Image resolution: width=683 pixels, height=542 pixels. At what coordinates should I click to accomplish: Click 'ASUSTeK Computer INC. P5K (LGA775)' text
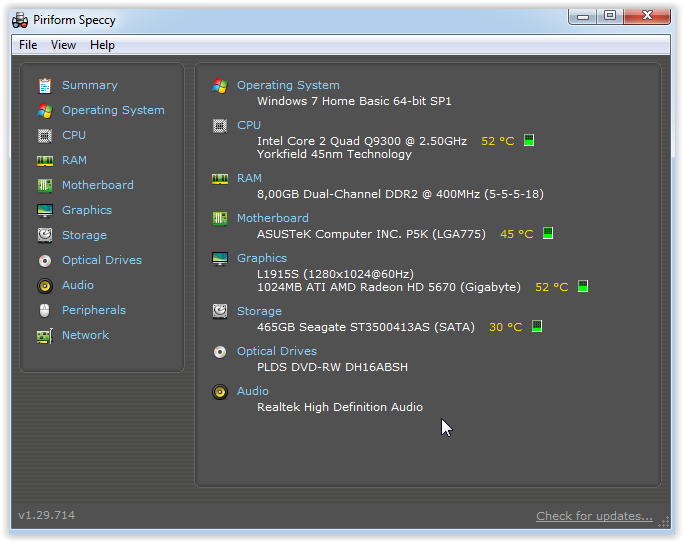371,234
